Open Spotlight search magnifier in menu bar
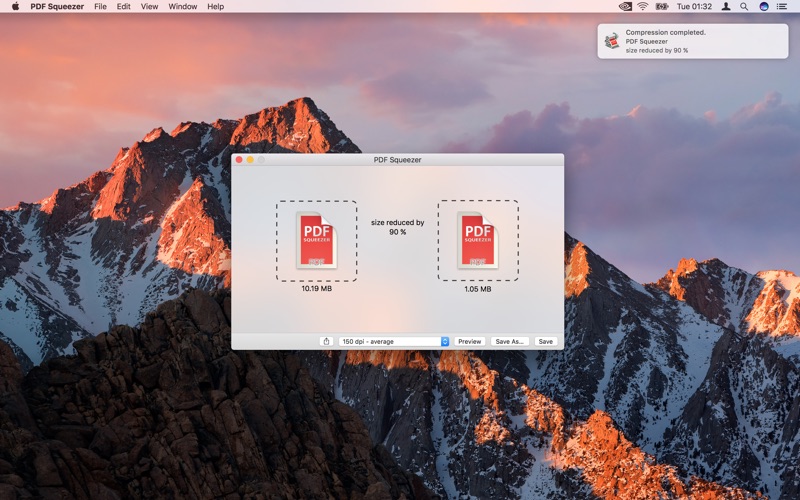This screenshot has width=800, height=500. [744, 6]
